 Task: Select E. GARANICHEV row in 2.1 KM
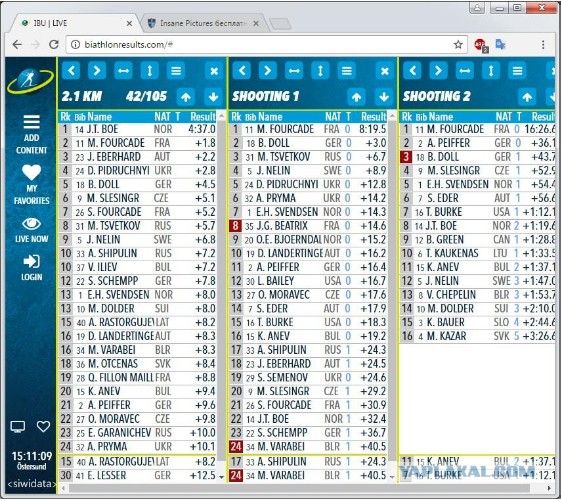point(137,433)
